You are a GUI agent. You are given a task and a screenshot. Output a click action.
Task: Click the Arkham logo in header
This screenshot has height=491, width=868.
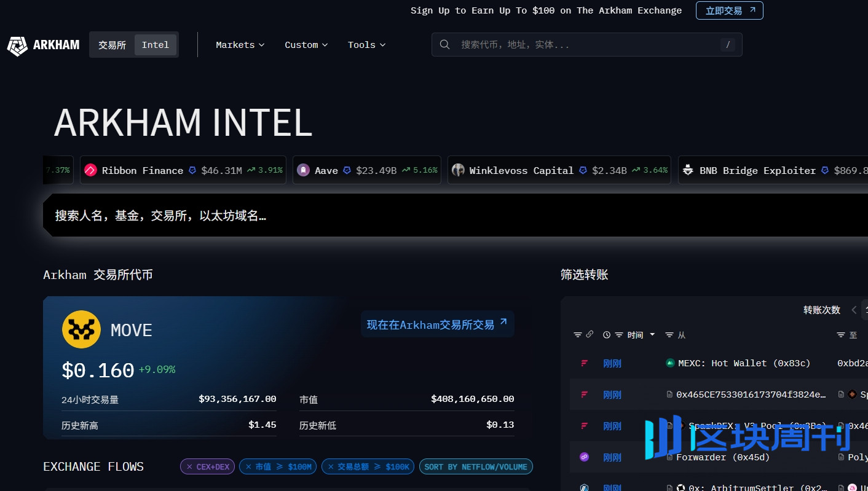[x=43, y=45]
